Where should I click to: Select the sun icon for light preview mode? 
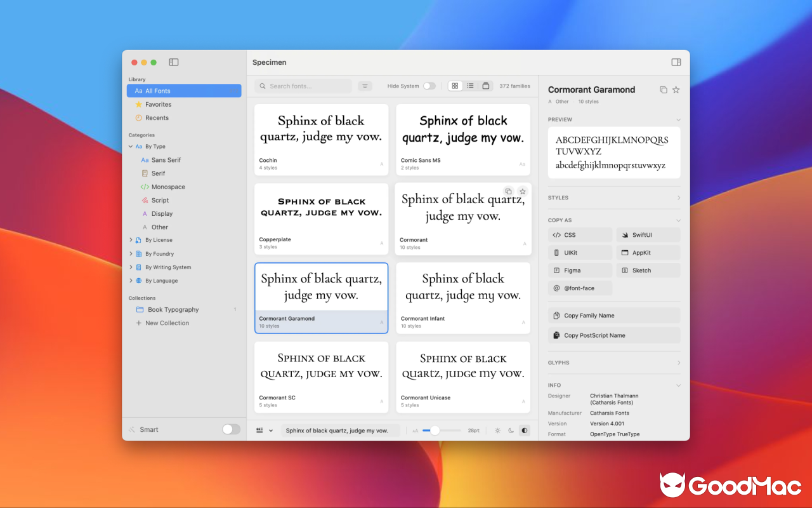[497, 430]
